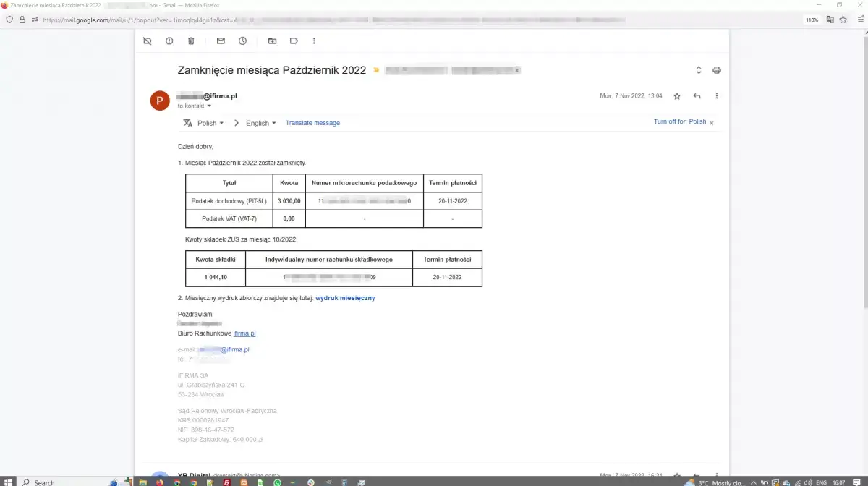Click the email subject 'Zamknięcie miesiąca Październik 2022'

(x=272, y=70)
